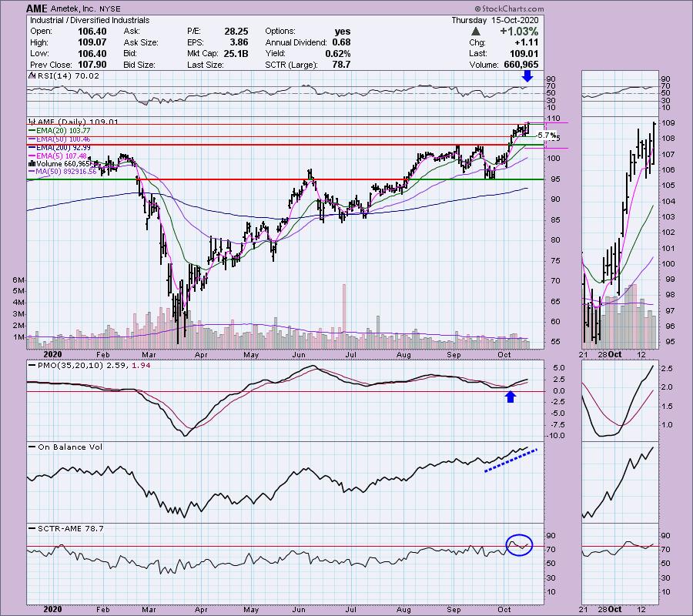
Task: Click the High price value 109.07
Action: (92, 42)
